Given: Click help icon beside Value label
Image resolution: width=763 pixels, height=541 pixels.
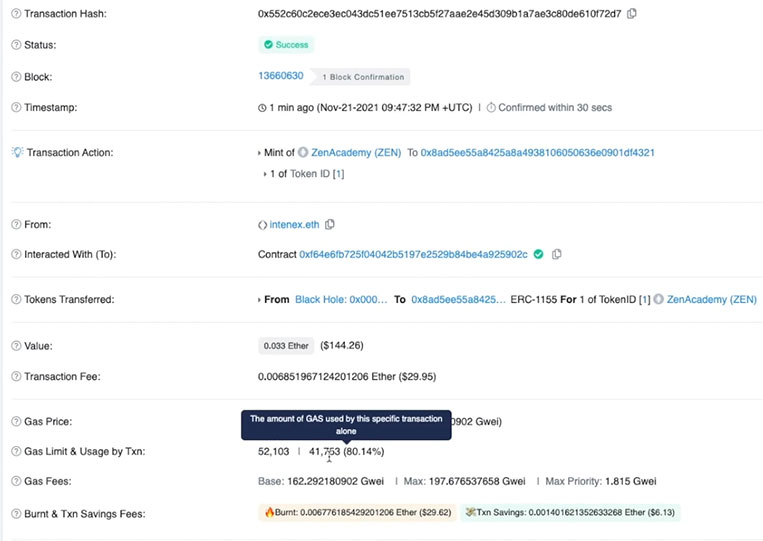Looking at the screenshot, I should [16, 346].
